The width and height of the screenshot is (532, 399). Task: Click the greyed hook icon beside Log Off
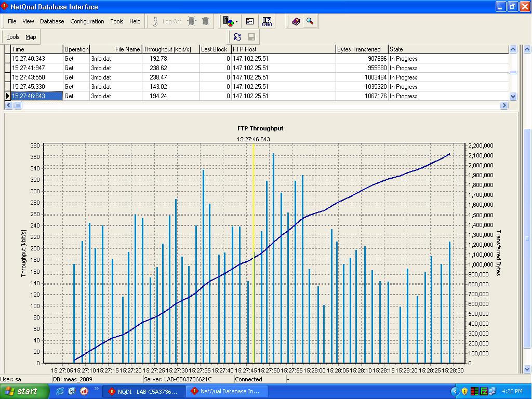point(155,21)
